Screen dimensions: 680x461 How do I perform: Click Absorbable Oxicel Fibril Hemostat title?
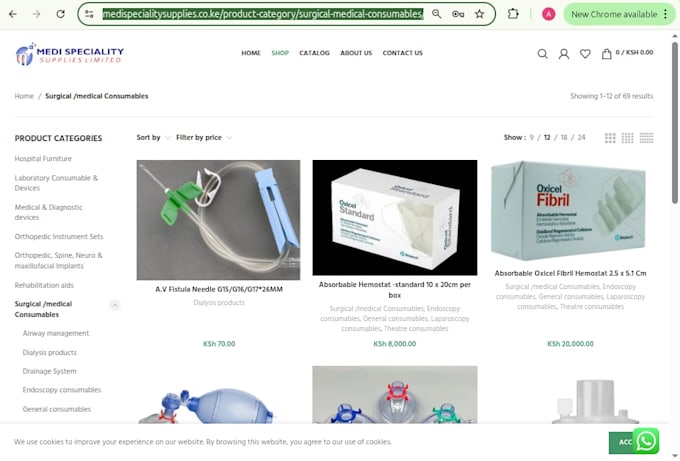pos(570,273)
